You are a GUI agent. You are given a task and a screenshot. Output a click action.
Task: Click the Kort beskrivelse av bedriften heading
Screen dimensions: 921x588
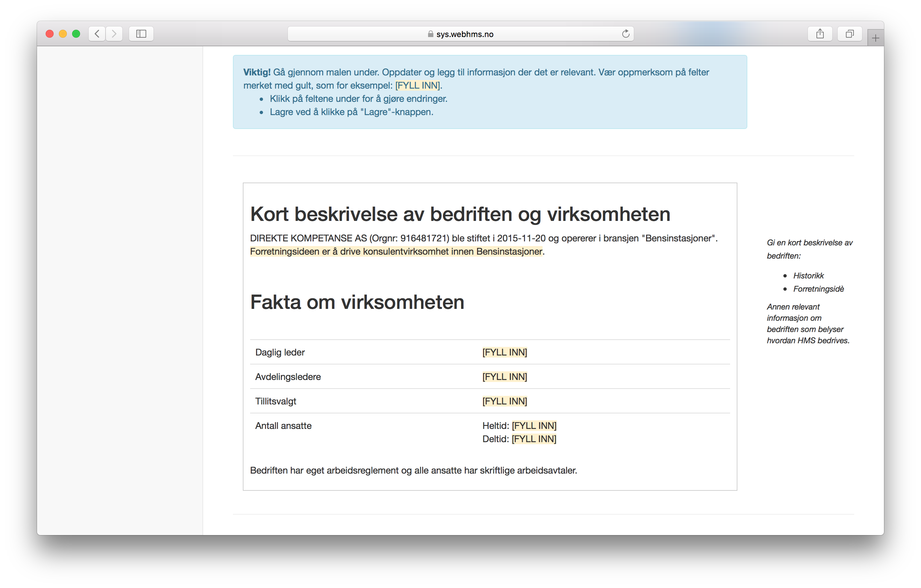(x=460, y=214)
